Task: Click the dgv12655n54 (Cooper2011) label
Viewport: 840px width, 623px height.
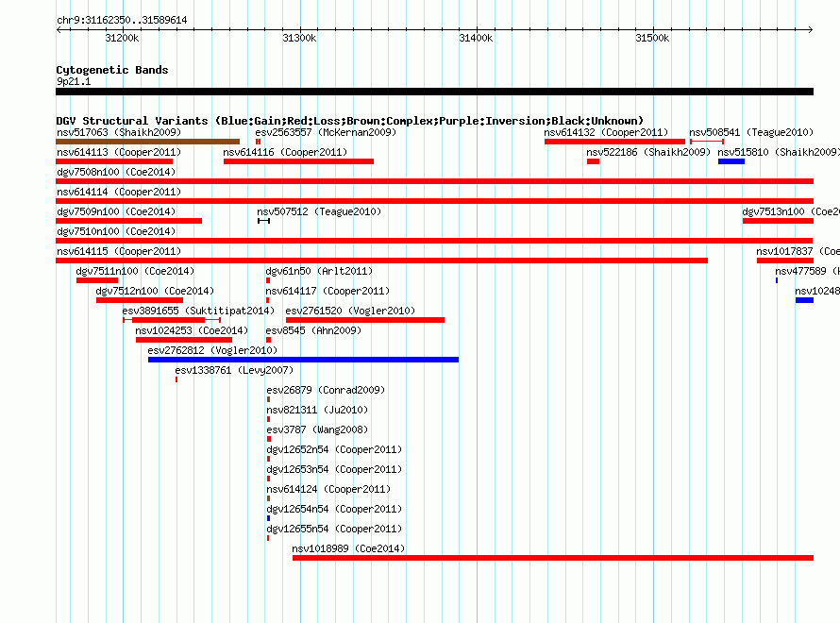Action: click(334, 529)
